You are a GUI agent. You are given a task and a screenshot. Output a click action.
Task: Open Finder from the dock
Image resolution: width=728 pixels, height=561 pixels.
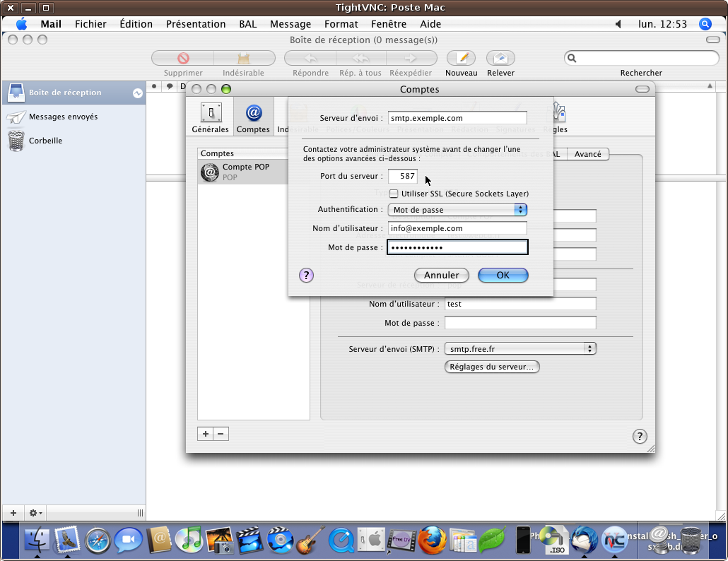37,540
